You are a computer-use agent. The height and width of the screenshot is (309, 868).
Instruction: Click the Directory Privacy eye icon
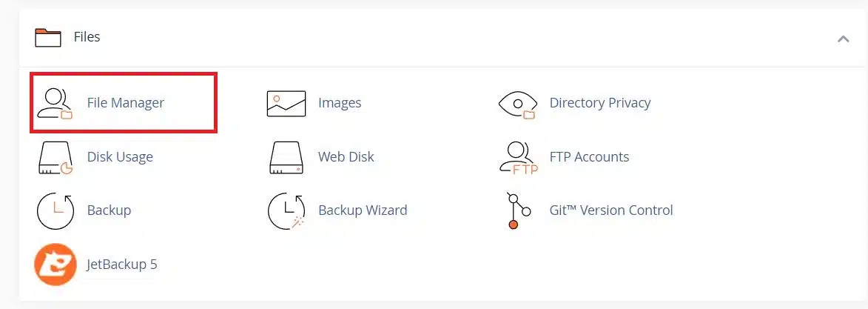[x=517, y=103]
